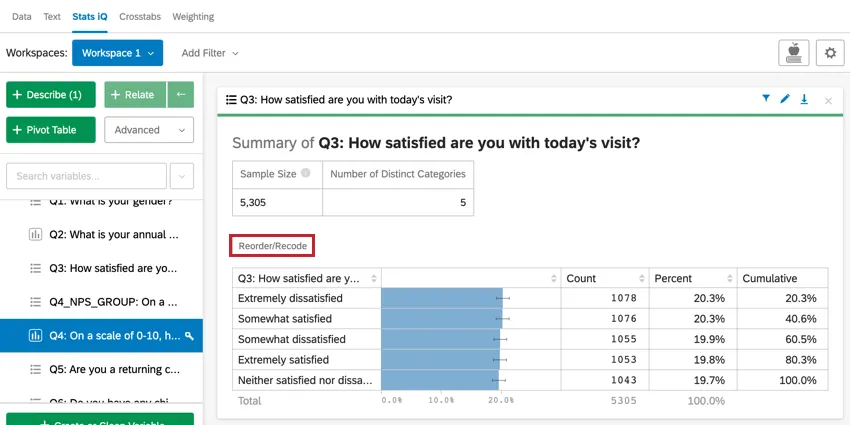Click the sample size info icon
Screen dimensions: 850x425
pos(306,173)
